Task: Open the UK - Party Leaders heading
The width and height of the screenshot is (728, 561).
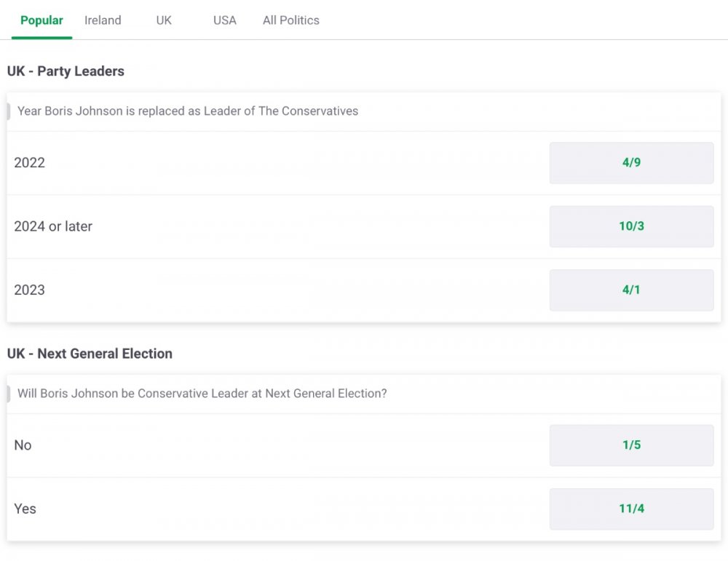Action: 66,71
